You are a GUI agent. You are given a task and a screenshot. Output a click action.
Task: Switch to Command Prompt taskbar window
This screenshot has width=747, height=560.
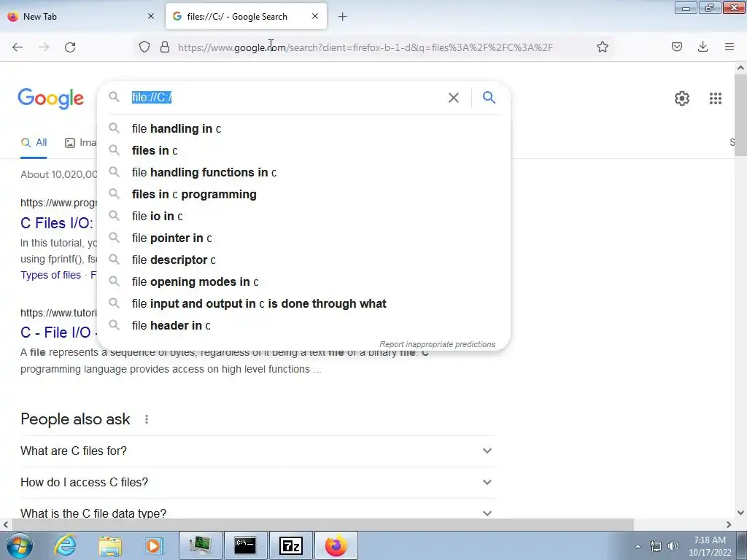pyautogui.click(x=245, y=545)
